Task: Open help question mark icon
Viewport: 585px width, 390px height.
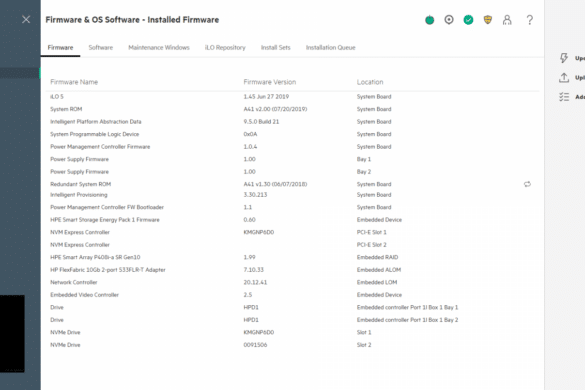Action: (x=529, y=20)
